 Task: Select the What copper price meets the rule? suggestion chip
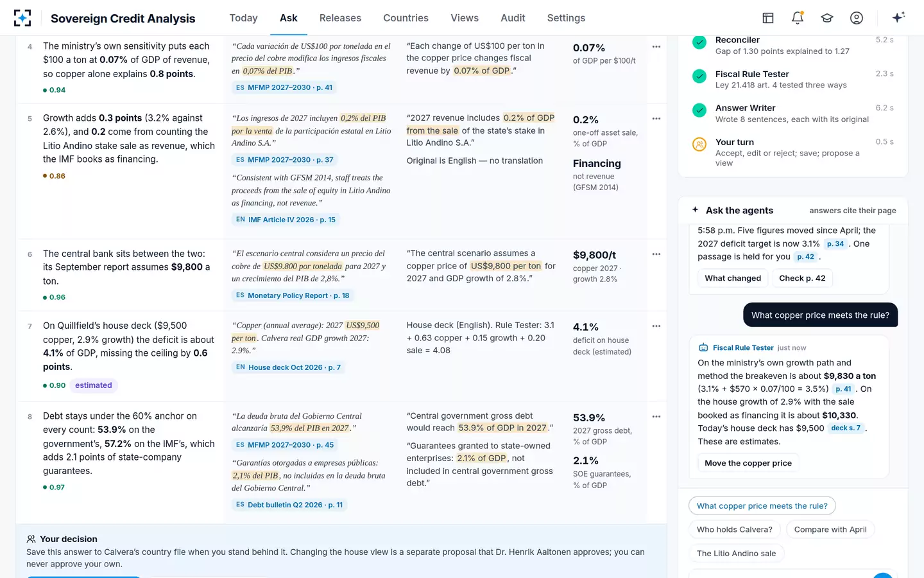(x=762, y=506)
